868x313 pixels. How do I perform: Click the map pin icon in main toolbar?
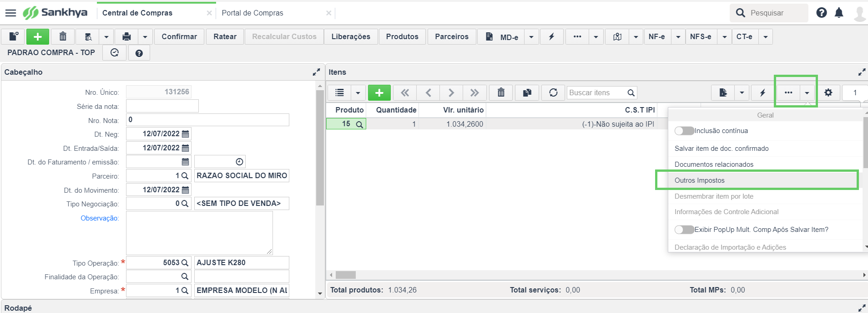(617, 36)
